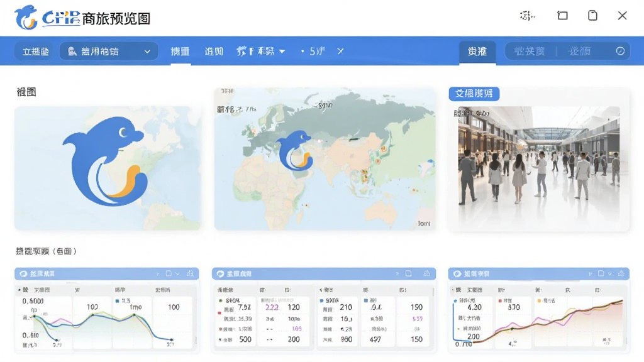Click the blue legend square in left chart
The image size is (644, 362).
[117, 301]
